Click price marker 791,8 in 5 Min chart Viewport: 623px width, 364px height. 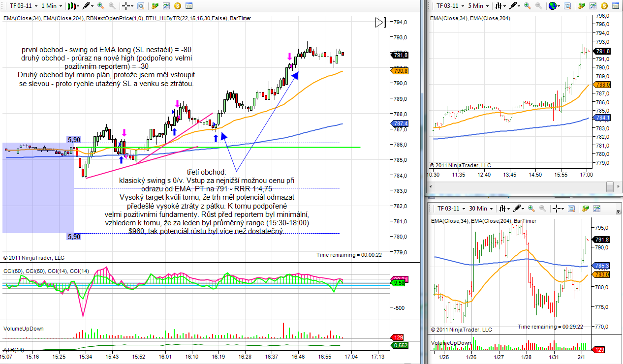[602, 51]
